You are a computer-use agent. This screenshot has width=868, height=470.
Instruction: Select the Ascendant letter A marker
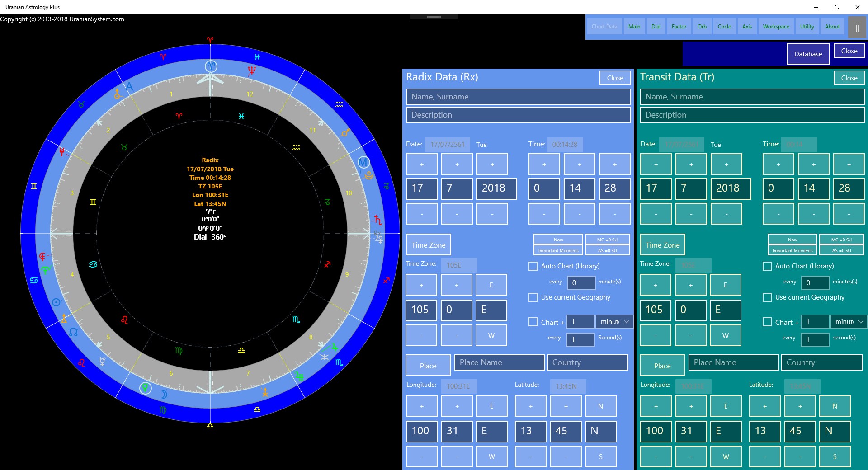pyautogui.click(x=129, y=86)
